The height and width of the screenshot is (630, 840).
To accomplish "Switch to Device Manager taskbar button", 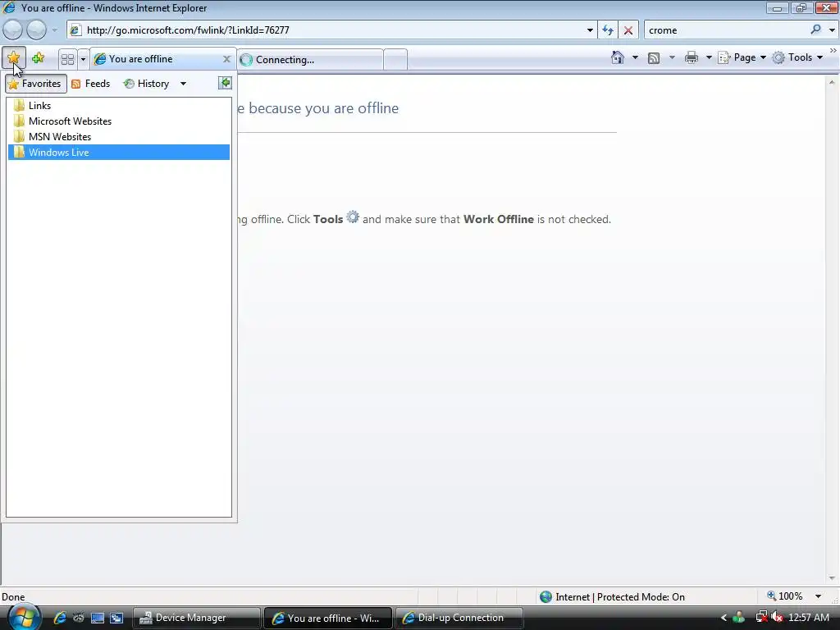I will [196, 618].
